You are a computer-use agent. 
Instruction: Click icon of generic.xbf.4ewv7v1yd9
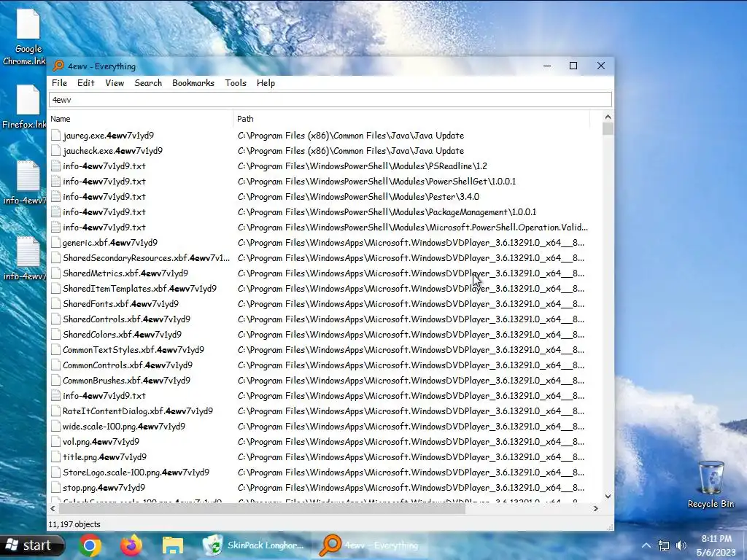tap(55, 243)
